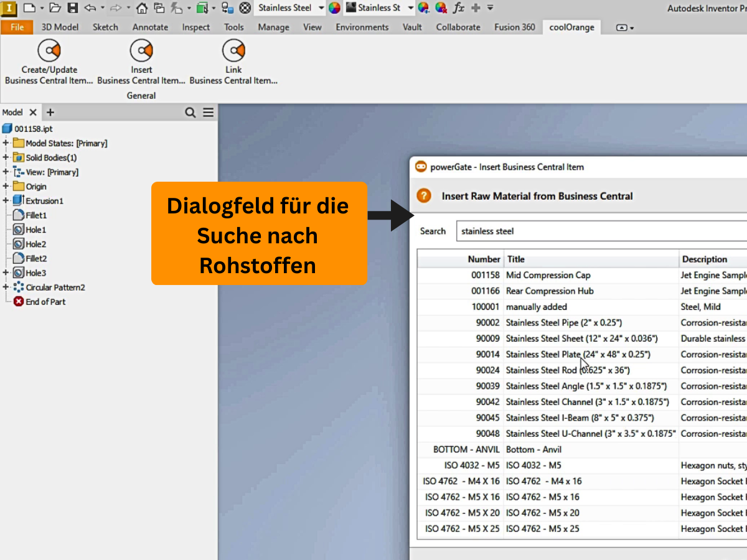This screenshot has height=560, width=747.
Task: Expand the Hole3 node
Action: [x=6, y=273]
